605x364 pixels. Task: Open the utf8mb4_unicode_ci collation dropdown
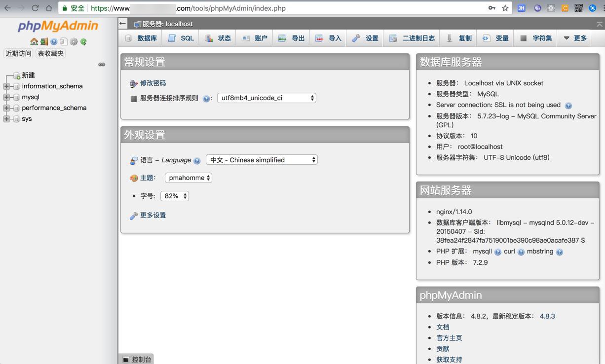[266, 98]
